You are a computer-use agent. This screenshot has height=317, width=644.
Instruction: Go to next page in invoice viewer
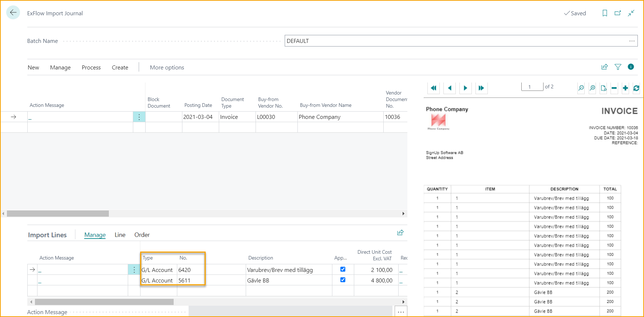coord(465,88)
